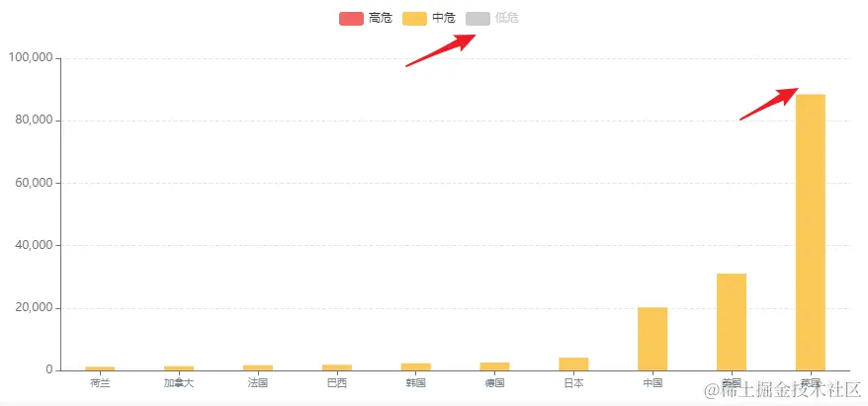
Task: Click the 德国 bar
Action: pos(494,365)
